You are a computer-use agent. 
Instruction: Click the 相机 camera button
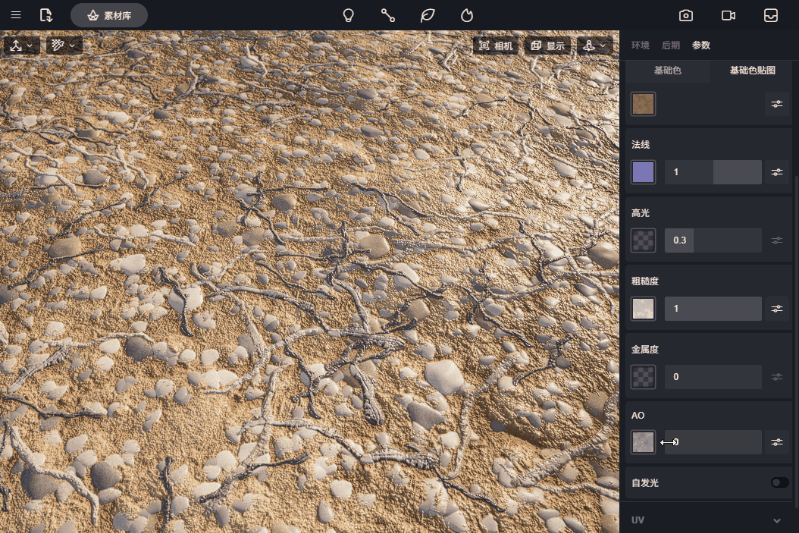pyautogui.click(x=496, y=46)
